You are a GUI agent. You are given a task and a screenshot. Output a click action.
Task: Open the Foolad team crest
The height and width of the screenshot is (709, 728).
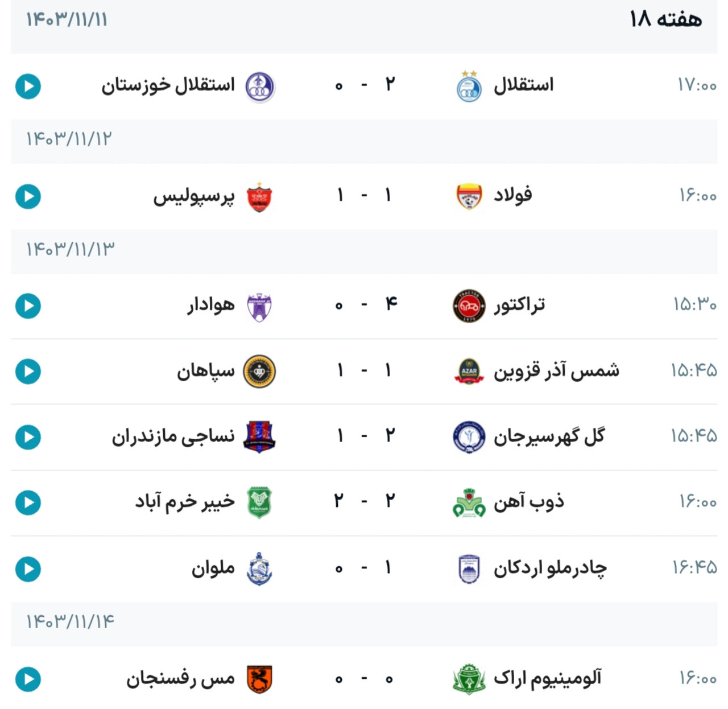pos(469,197)
